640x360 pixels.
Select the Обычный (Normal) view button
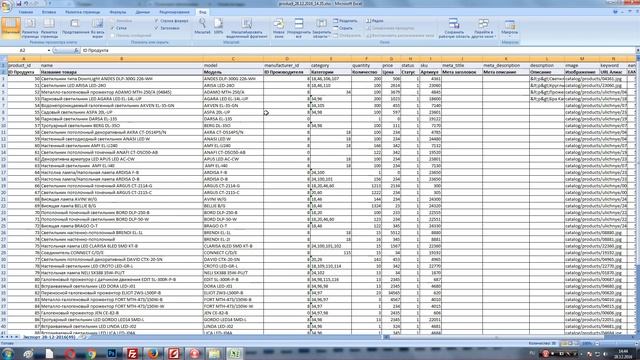point(11,27)
